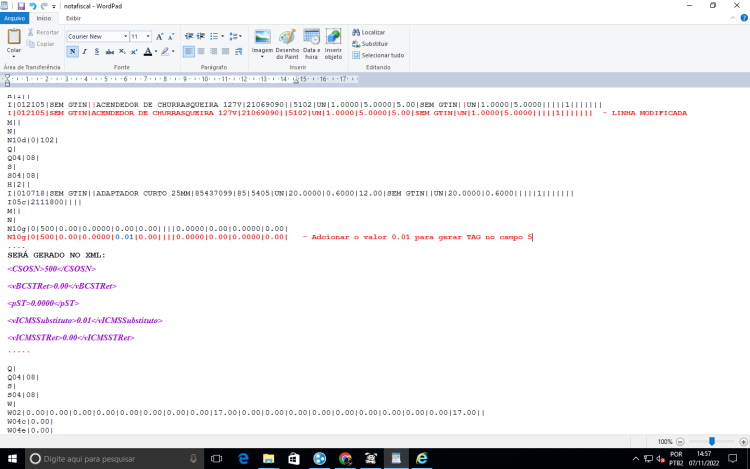Click the decrease indent icon
Screen dimensions: 750x469
189,36
